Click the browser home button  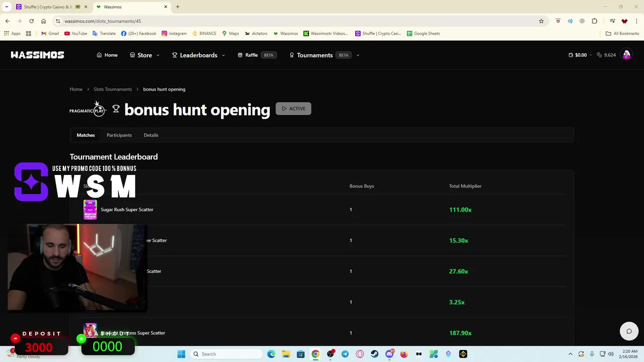44,21
